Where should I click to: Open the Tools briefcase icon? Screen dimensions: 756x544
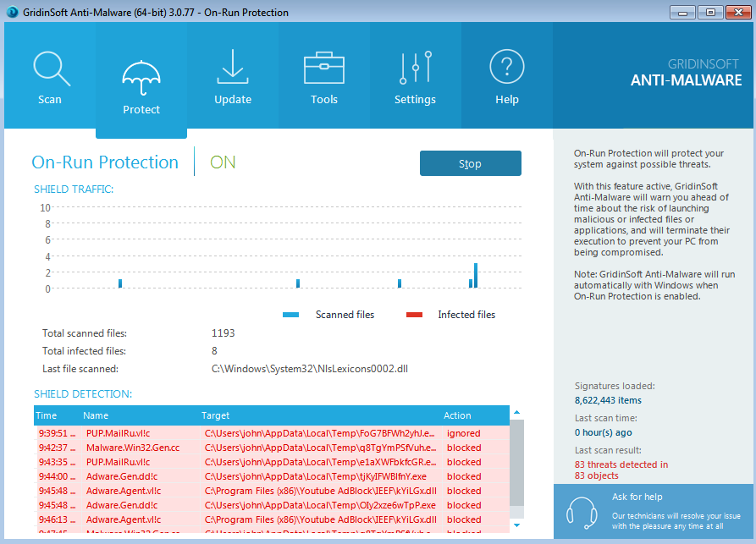(324, 68)
